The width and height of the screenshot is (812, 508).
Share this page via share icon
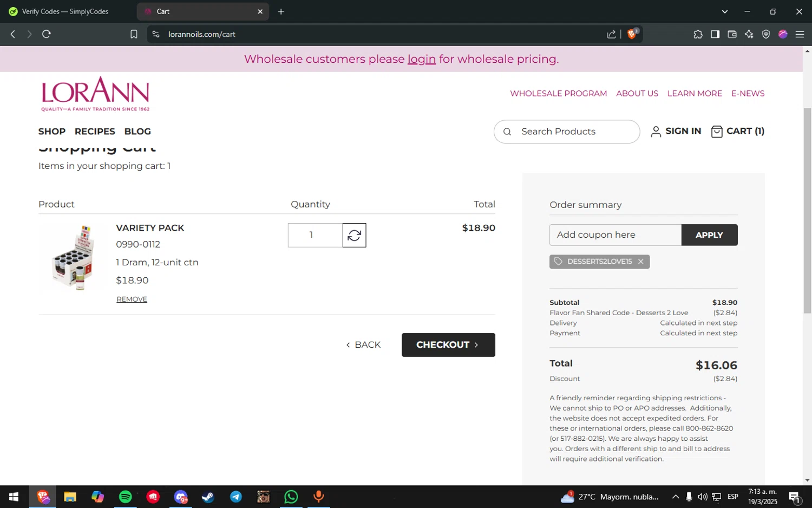coord(611,34)
